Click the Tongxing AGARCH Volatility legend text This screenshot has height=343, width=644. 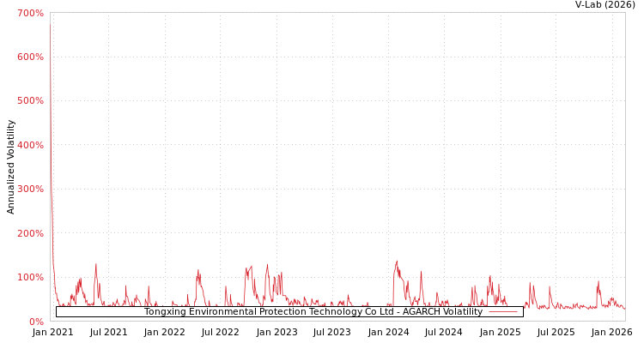coord(313,311)
